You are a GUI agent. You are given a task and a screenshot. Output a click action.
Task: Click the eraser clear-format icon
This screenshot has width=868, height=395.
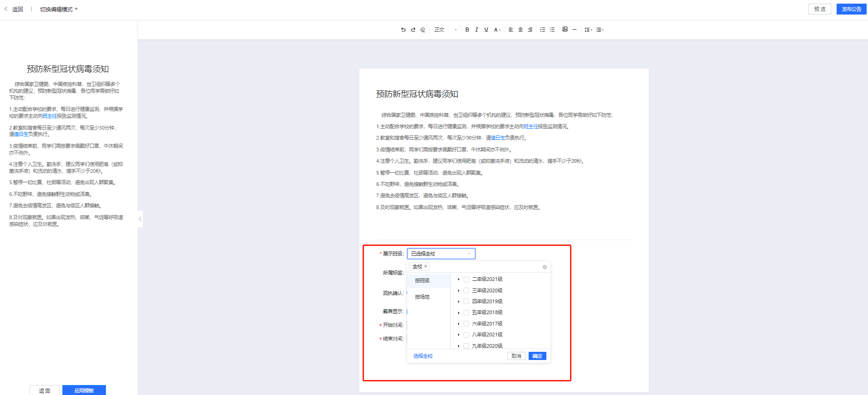point(423,30)
